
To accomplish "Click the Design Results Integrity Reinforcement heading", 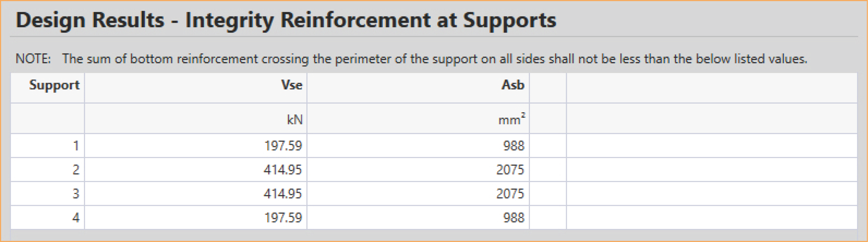I will [286, 20].
